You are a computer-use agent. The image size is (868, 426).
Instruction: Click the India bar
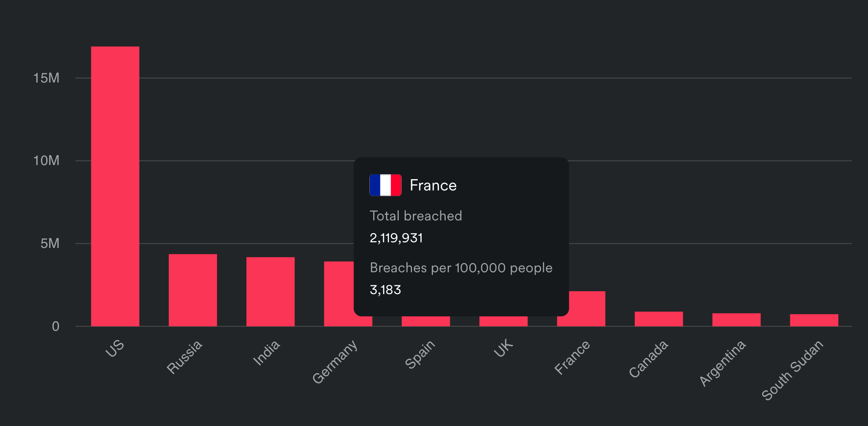click(x=270, y=292)
